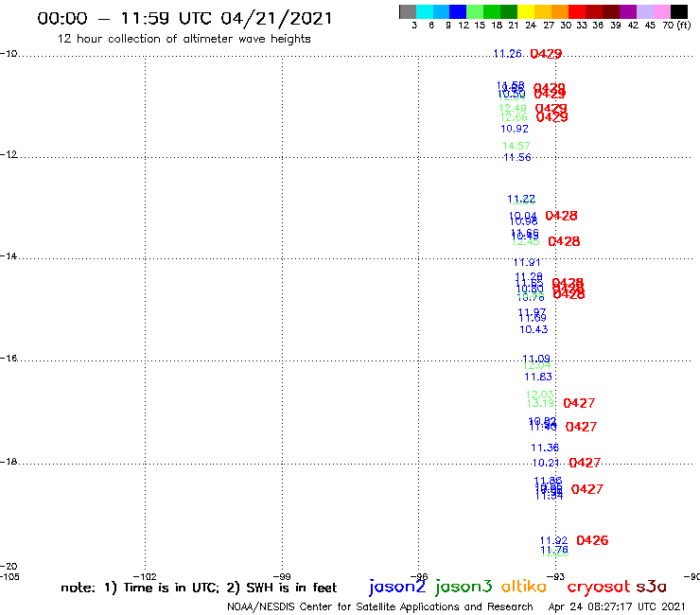The width and height of the screenshot is (700, 615).
Task: Click the blue value '10.43'
Action: (534, 329)
